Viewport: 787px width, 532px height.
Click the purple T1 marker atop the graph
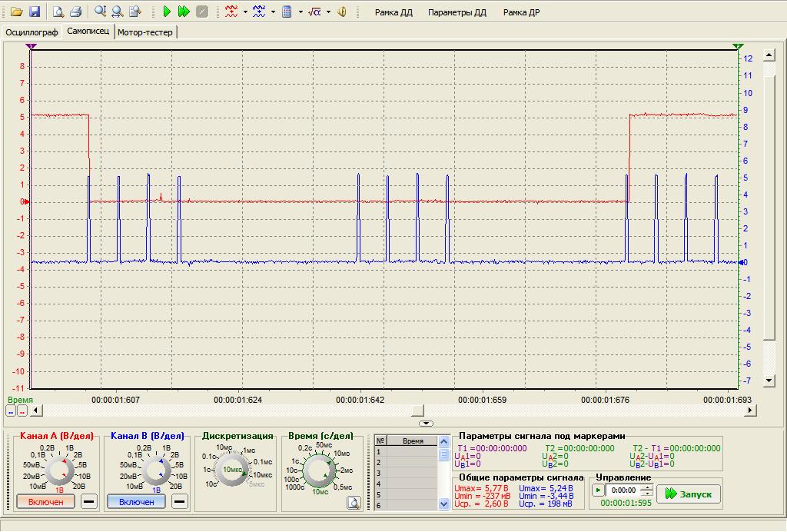pyautogui.click(x=31, y=46)
